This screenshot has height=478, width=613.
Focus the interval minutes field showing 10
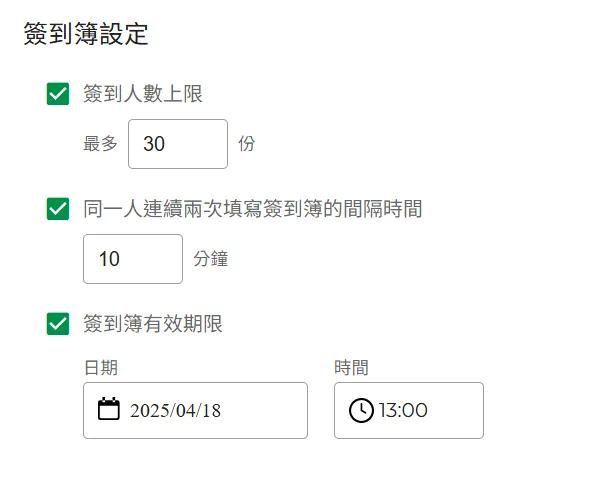pos(132,259)
